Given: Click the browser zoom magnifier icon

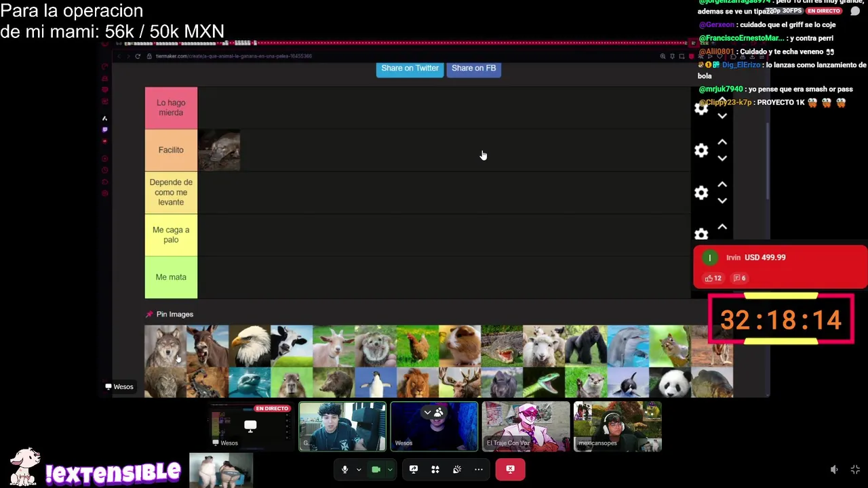Looking at the screenshot, I should (x=663, y=56).
